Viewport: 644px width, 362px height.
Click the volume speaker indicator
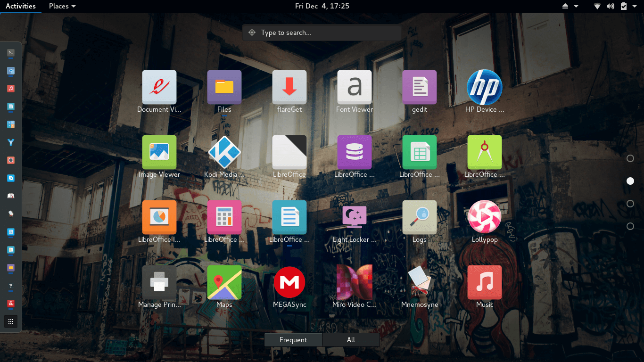click(x=611, y=6)
